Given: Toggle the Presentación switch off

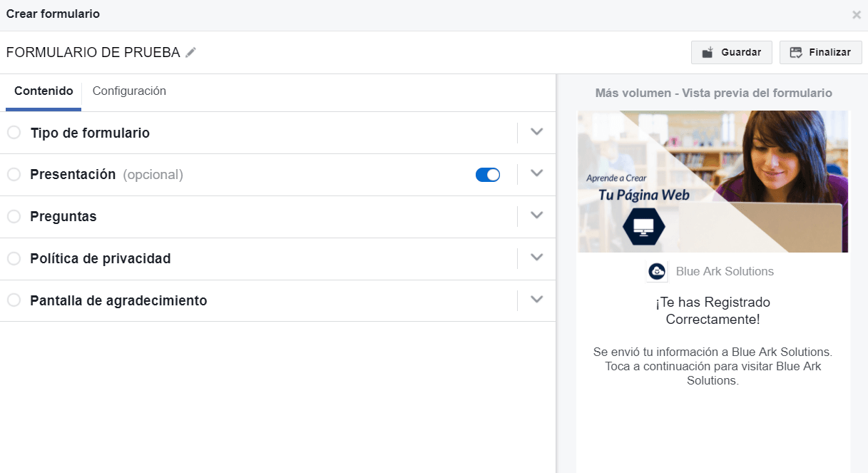Looking at the screenshot, I should point(488,175).
